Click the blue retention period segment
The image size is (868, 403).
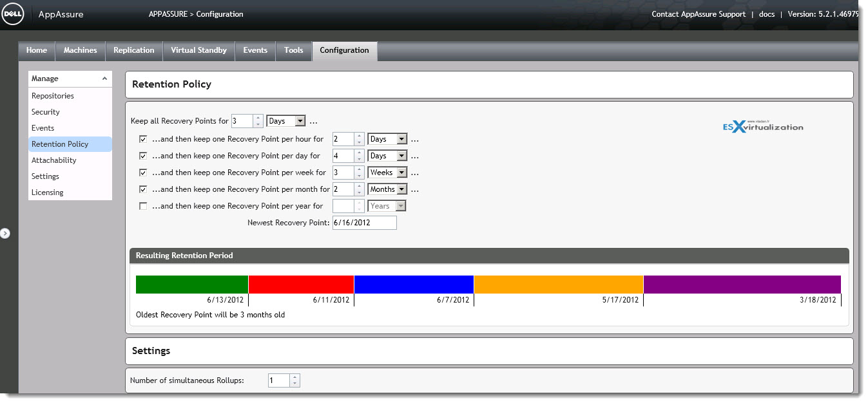click(x=414, y=285)
